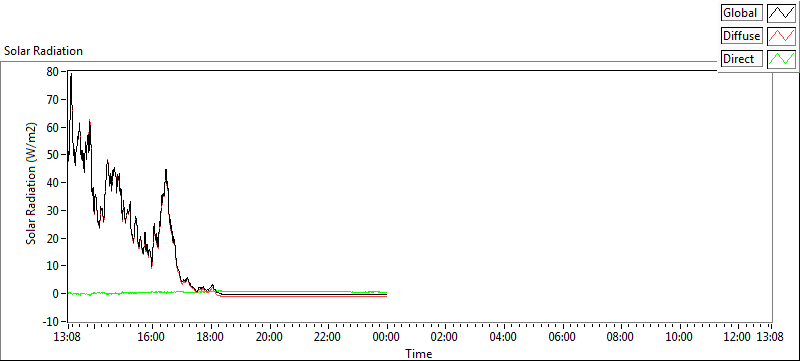Click the 04:00 time axis label
The width and height of the screenshot is (800, 361).
[x=504, y=337]
